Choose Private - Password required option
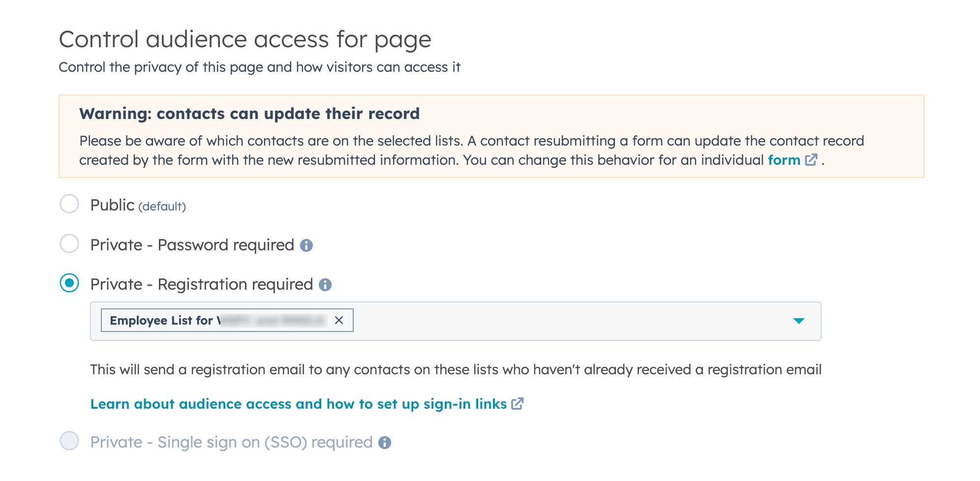Screen dimensions: 980x481 point(69,244)
